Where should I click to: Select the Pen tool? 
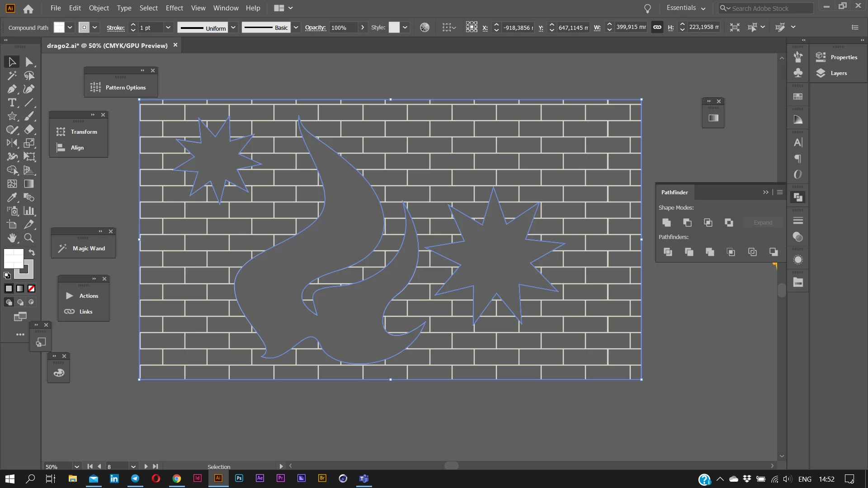tap(12, 89)
